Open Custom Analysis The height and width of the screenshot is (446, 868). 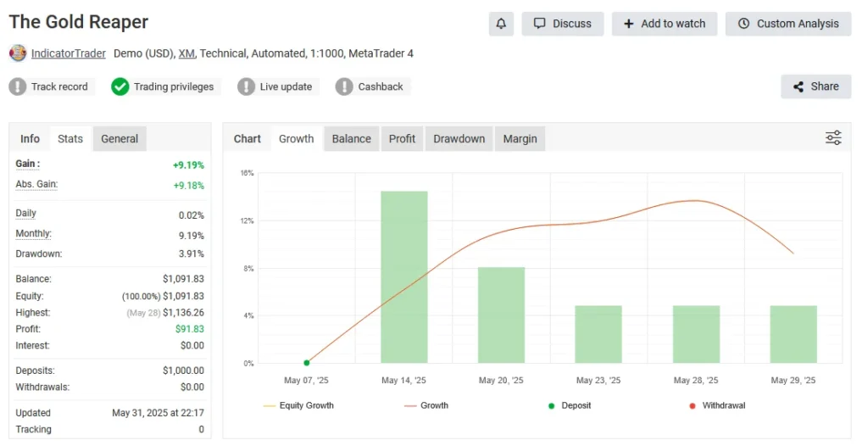pyautogui.click(x=788, y=24)
